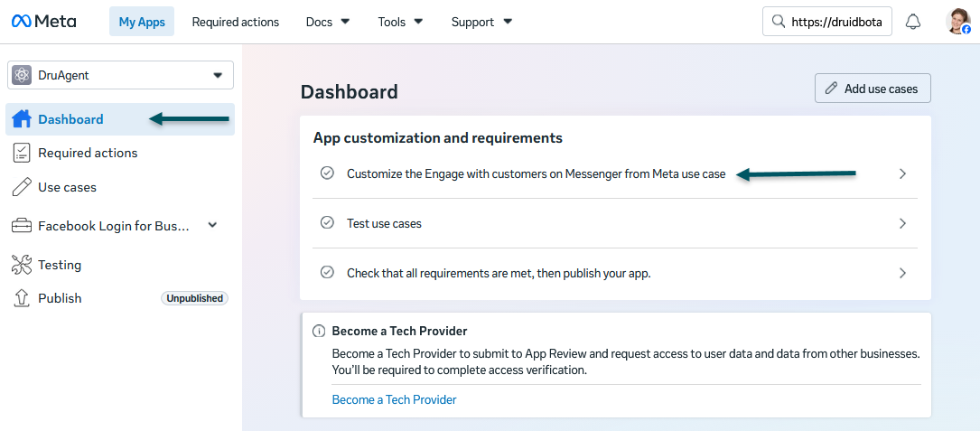Open Required actions in the sidebar

click(x=88, y=153)
